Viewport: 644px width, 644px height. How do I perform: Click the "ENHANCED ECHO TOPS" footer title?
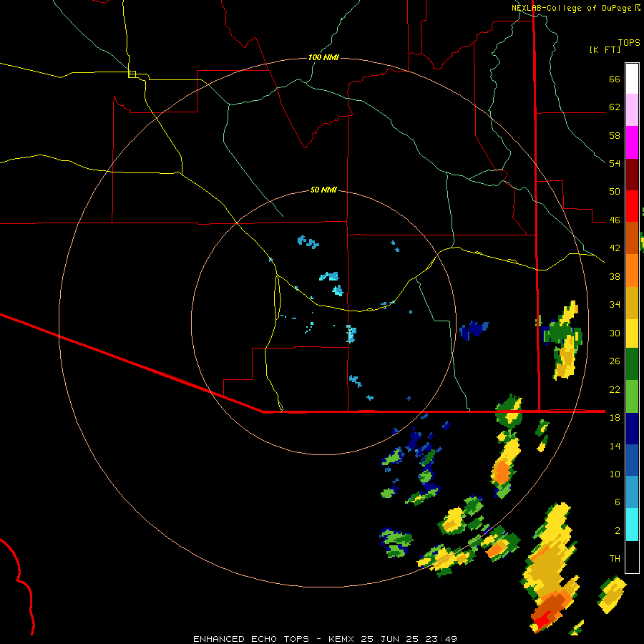pyautogui.click(x=251, y=639)
